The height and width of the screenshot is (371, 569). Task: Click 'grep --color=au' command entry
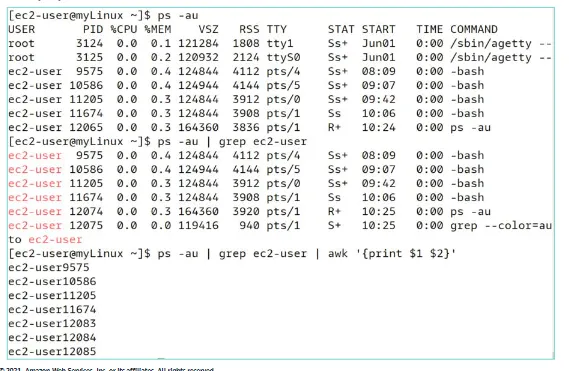(x=501, y=226)
